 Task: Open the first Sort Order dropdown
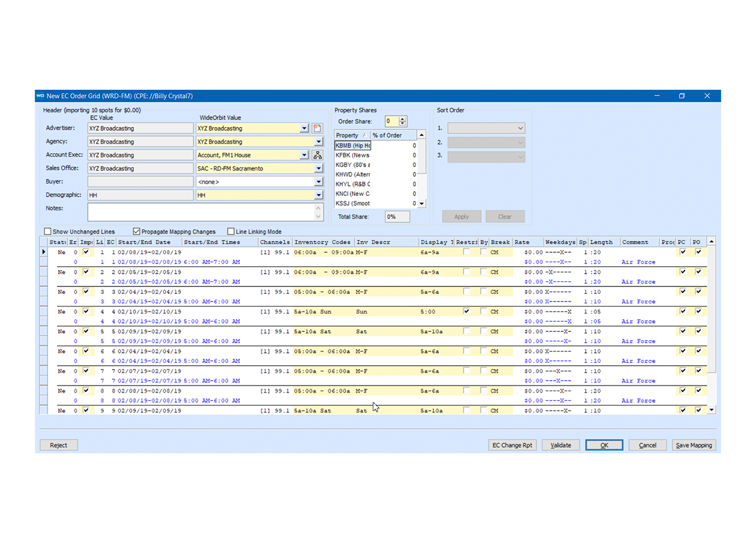tap(486, 128)
